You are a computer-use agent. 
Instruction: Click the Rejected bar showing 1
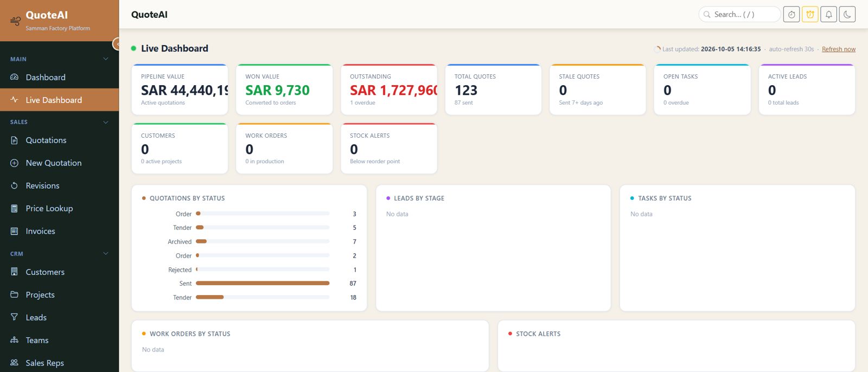(197, 270)
